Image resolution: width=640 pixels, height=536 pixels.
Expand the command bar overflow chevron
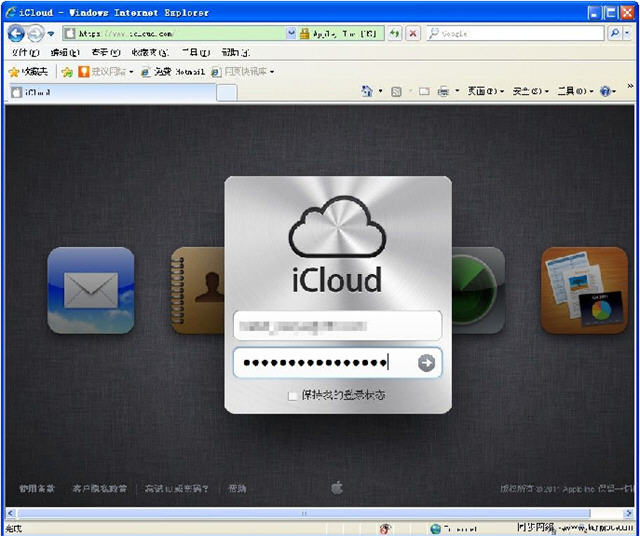(630, 86)
